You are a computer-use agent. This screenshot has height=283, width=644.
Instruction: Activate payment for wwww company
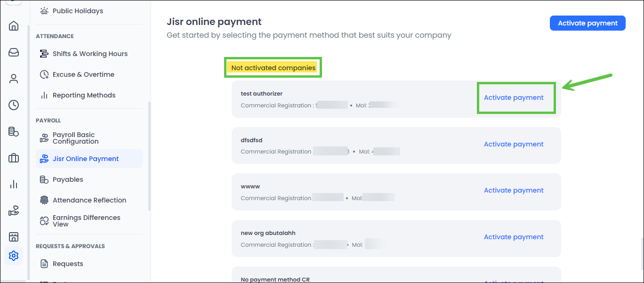tap(514, 190)
